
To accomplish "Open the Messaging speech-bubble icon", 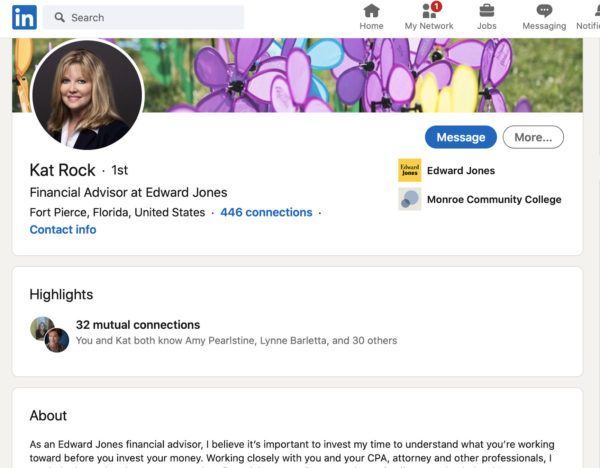I will point(544,11).
